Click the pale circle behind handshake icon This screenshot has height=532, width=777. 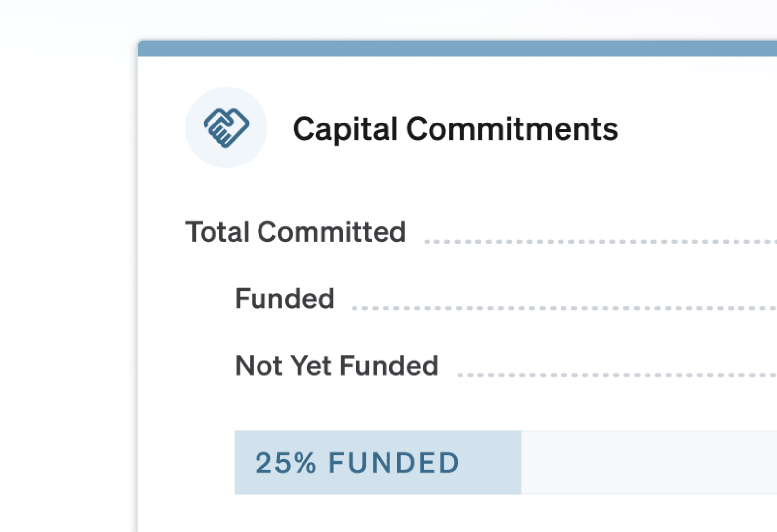pos(226,128)
